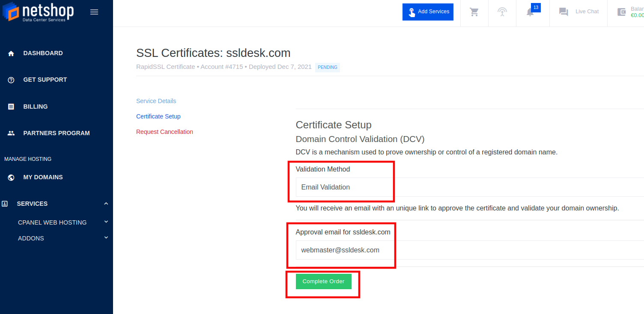This screenshot has height=314, width=644.
Task: Click the Get Support question mark icon
Action: tap(11, 80)
